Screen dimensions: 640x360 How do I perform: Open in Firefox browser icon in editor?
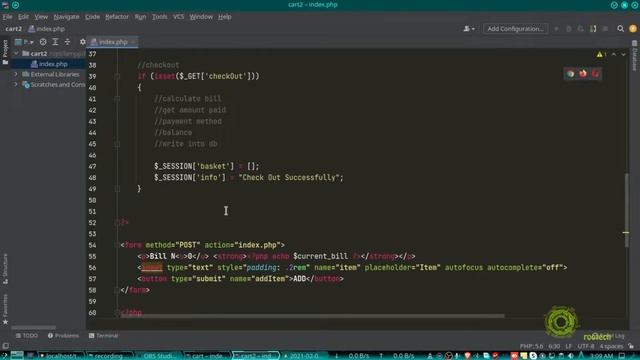coord(582,73)
